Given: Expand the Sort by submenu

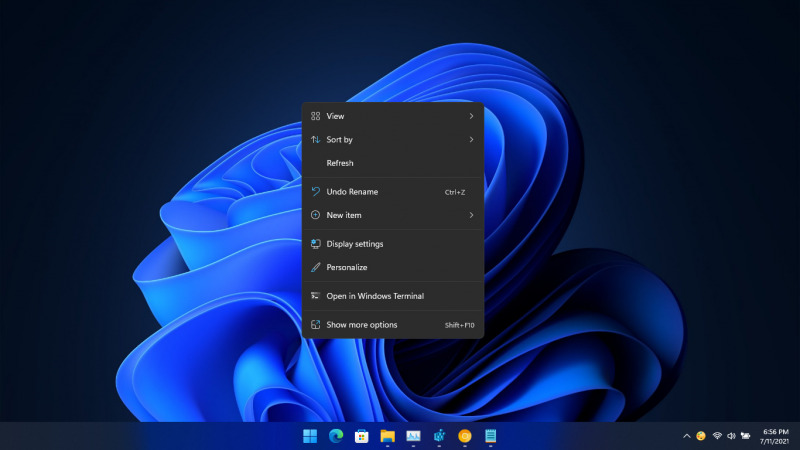Looking at the screenshot, I should pyautogui.click(x=392, y=140).
